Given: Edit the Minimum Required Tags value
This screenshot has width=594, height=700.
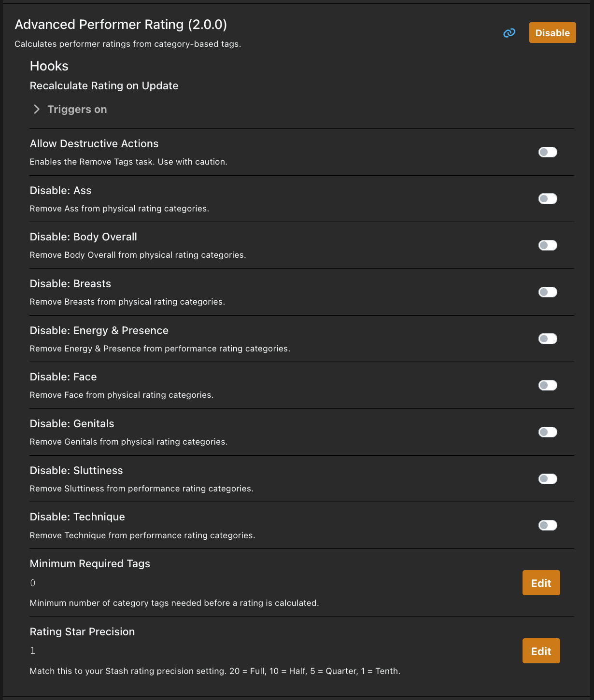Looking at the screenshot, I should pyautogui.click(x=541, y=583).
